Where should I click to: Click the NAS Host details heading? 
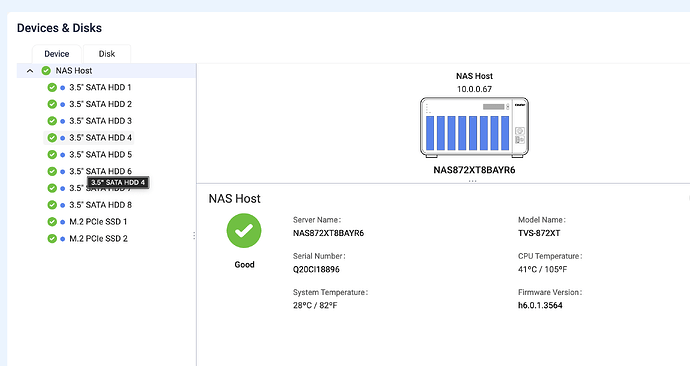(x=235, y=198)
